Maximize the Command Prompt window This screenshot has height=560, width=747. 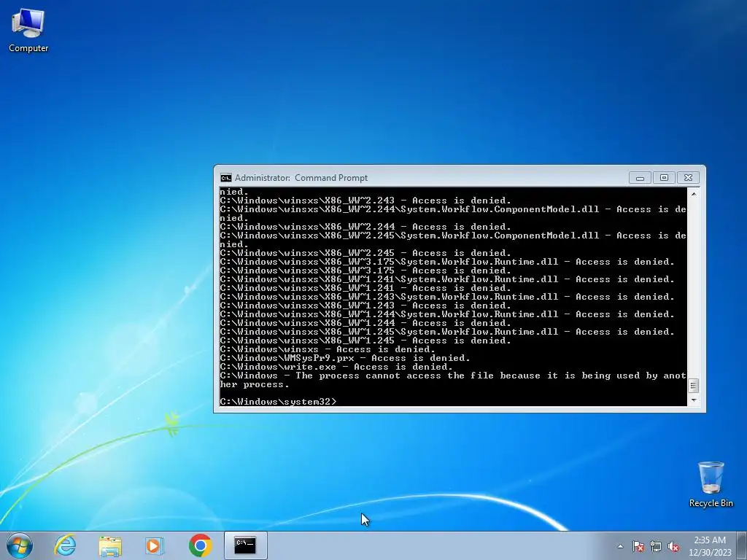pyautogui.click(x=664, y=178)
